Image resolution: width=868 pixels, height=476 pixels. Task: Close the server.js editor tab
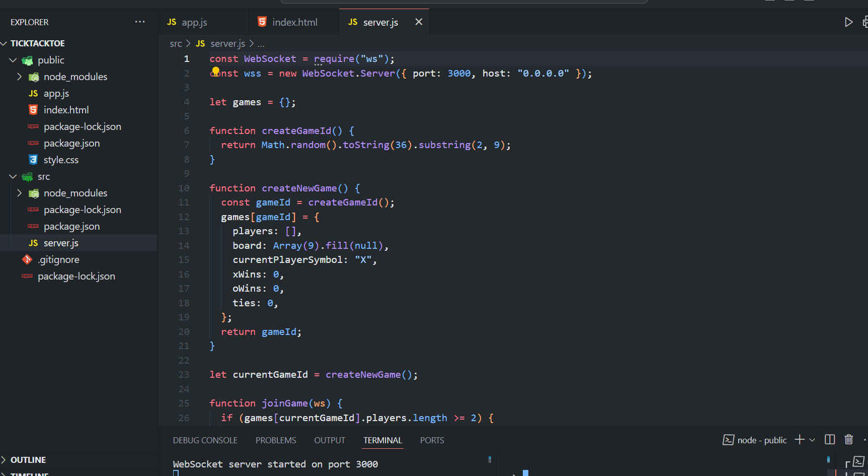[x=419, y=22]
